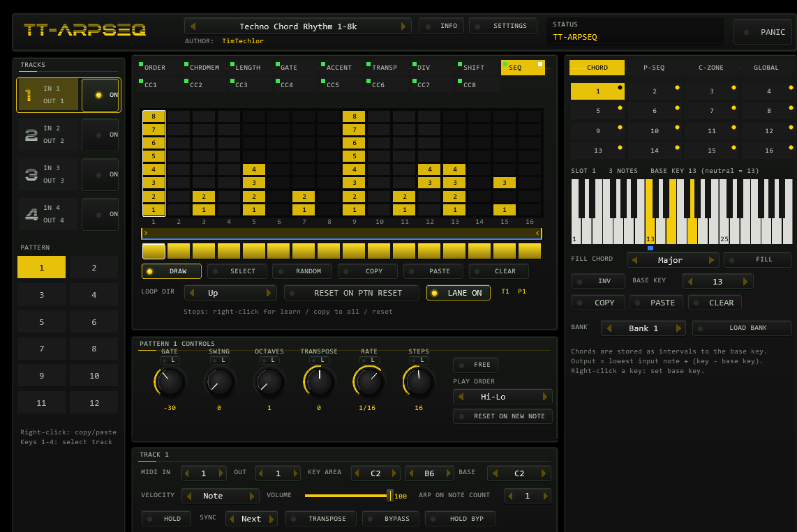Open the BASE note selector

click(519, 473)
